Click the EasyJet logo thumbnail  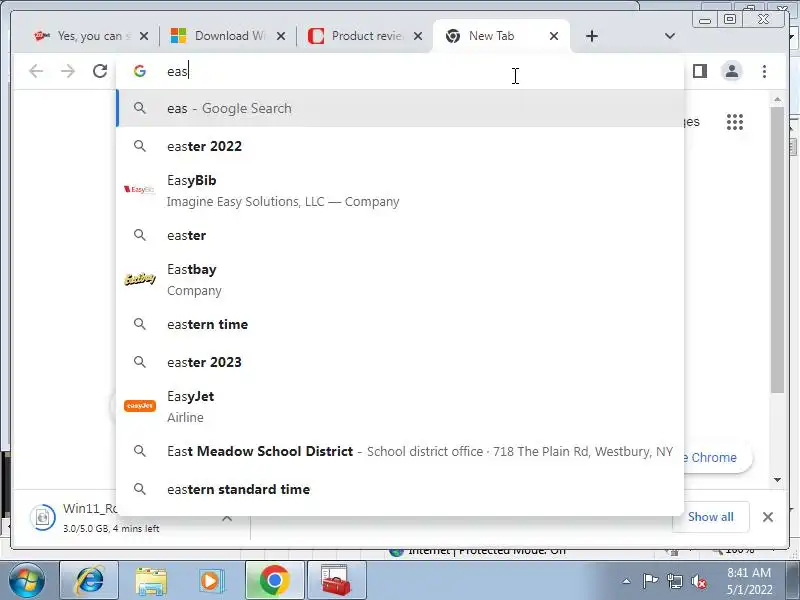(140, 406)
